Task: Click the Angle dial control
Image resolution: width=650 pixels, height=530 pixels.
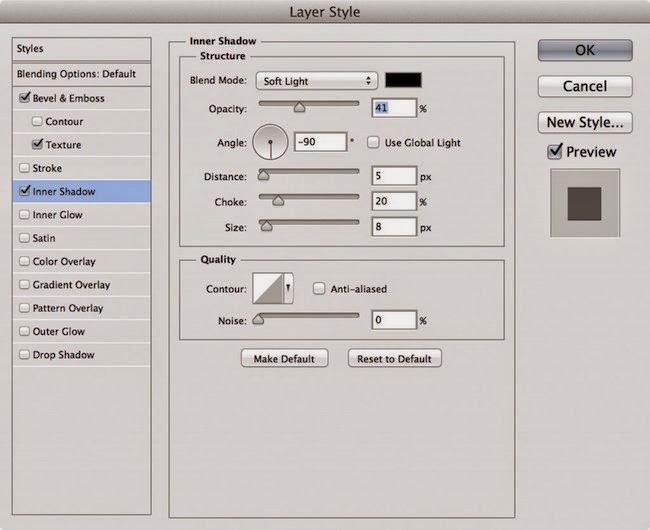Action: [270, 142]
